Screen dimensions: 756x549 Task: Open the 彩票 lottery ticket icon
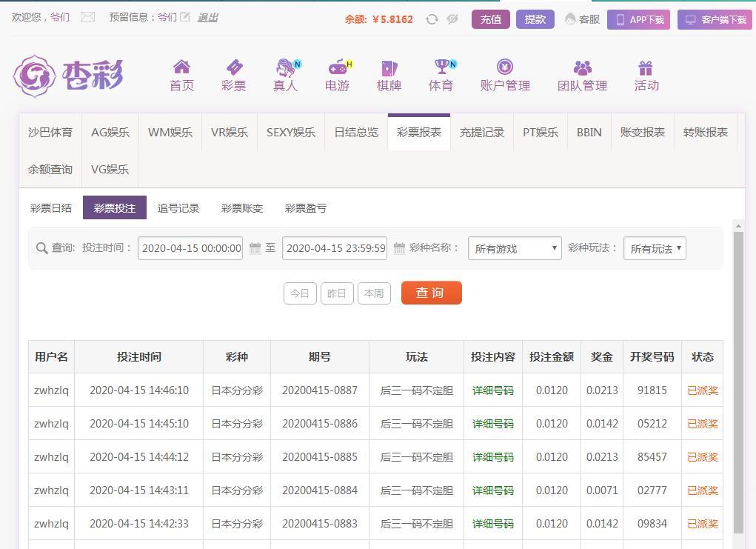tap(233, 67)
